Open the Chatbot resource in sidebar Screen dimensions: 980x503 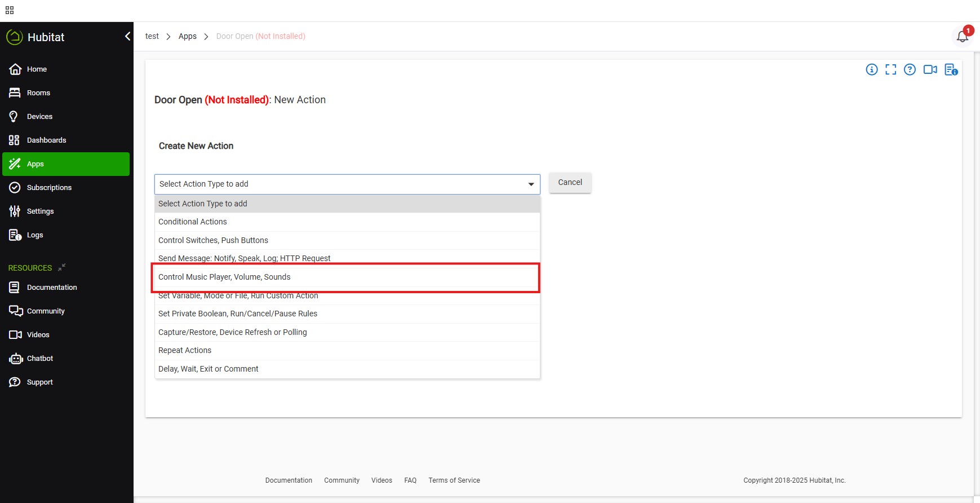tap(39, 359)
